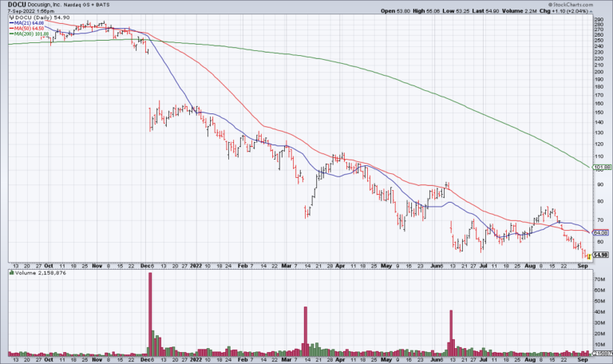Click the tallest December volume spike bar

pyautogui.click(x=150, y=314)
